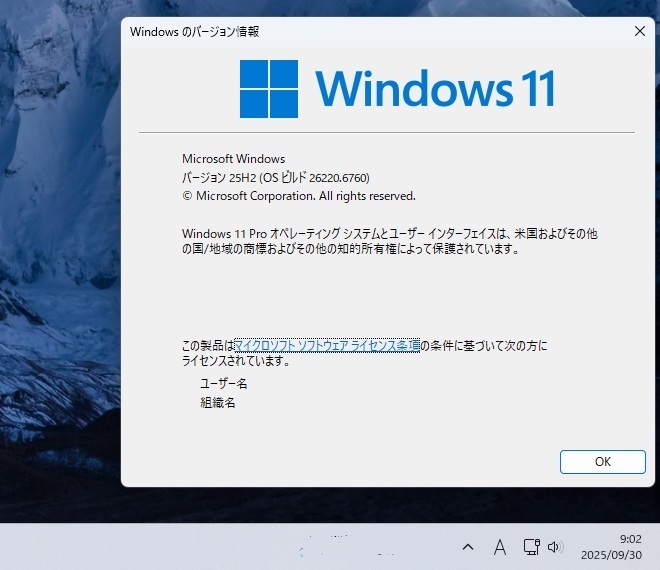This screenshot has width=660, height=570.
Task: Click the Windows 11 Pro オペレーティング システム paragraph
Action: click(x=390, y=241)
